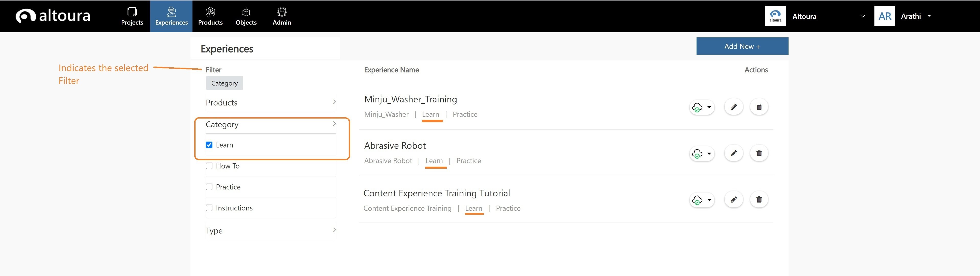The image size is (980, 276).
Task: Edit Abrasive Robot with pencil icon
Action: click(x=734, y=153)
